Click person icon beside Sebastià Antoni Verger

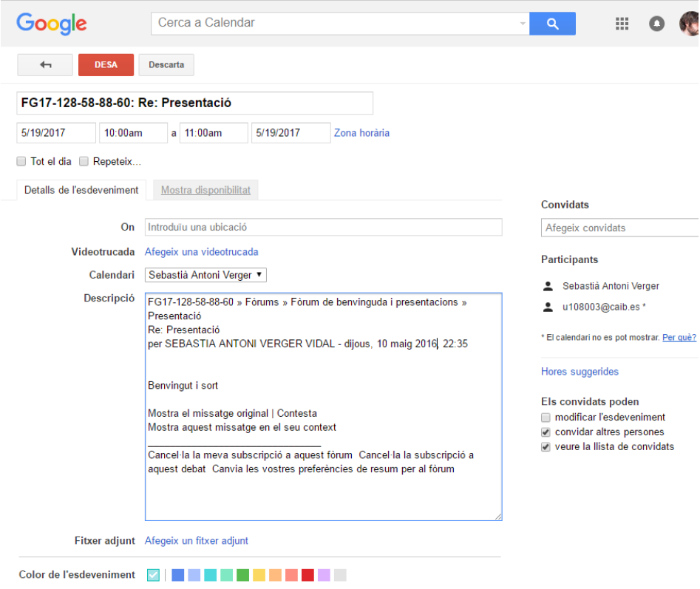tap(548, 286)
